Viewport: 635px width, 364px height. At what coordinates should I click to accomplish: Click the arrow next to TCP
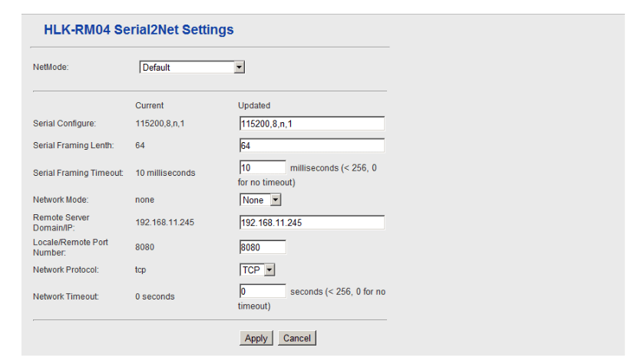(270, 270)
